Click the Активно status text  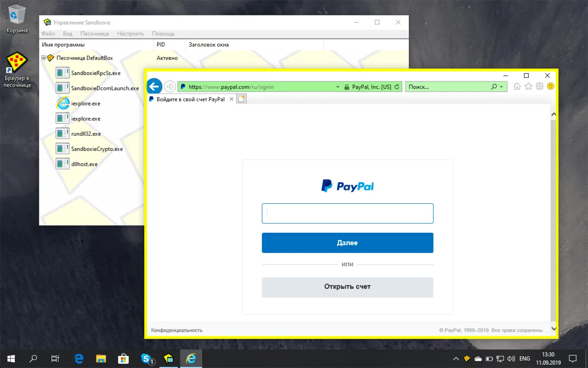click(x=167, y=58)
